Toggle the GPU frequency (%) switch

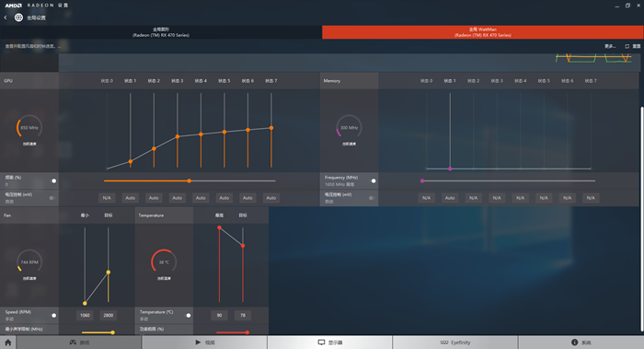click(x=53, y=180)
